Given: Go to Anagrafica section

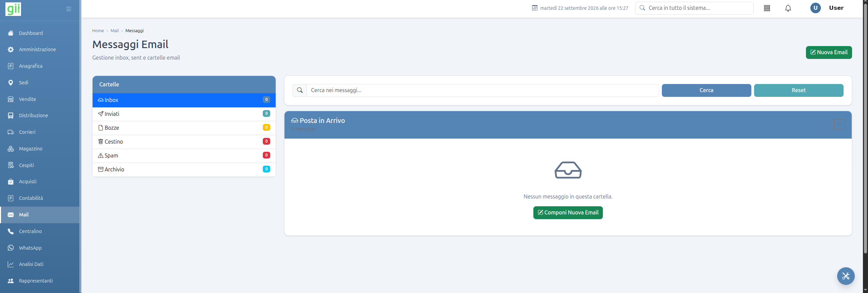Looking at the screenshot, I should 40,66.
